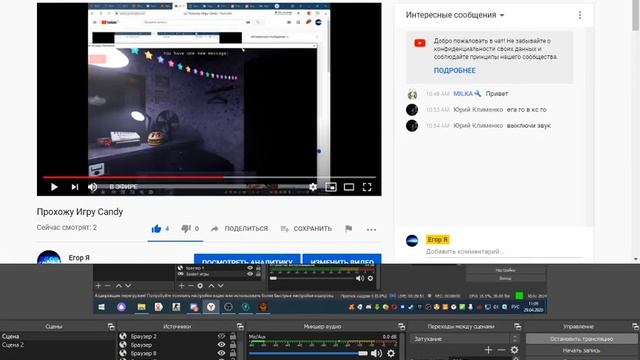Select the 'Браузер 2' source row

click(178, 336)
